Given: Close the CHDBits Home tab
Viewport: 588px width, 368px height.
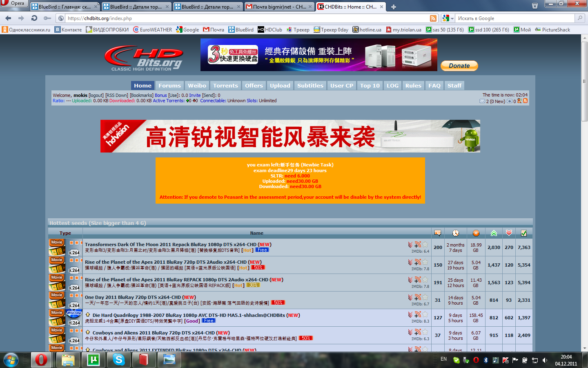Looking at the screenshot, I should click(x=381, y=7).
